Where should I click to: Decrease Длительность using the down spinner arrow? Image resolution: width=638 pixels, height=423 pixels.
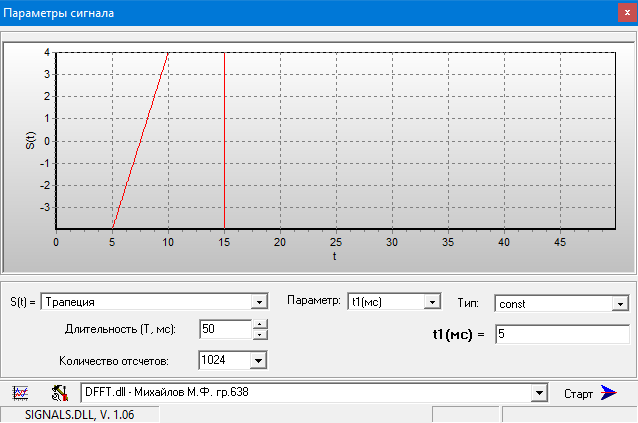[259, 336]
